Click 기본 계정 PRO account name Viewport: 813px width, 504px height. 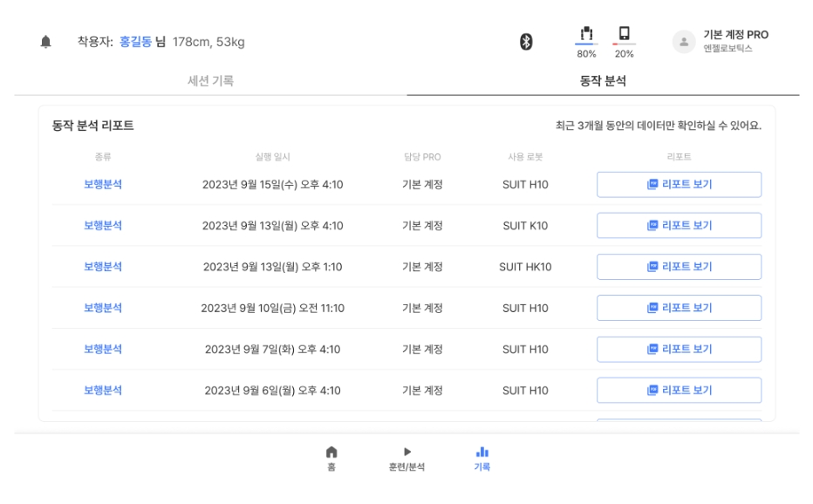735,35
